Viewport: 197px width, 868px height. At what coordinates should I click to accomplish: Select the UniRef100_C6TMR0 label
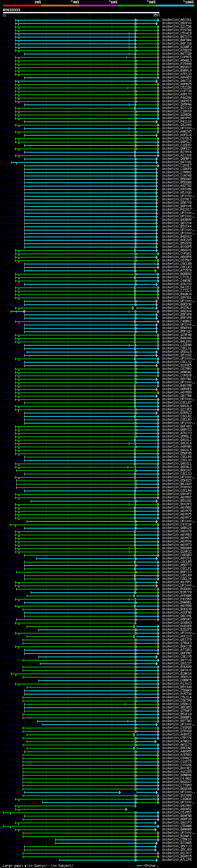[176, 369]
